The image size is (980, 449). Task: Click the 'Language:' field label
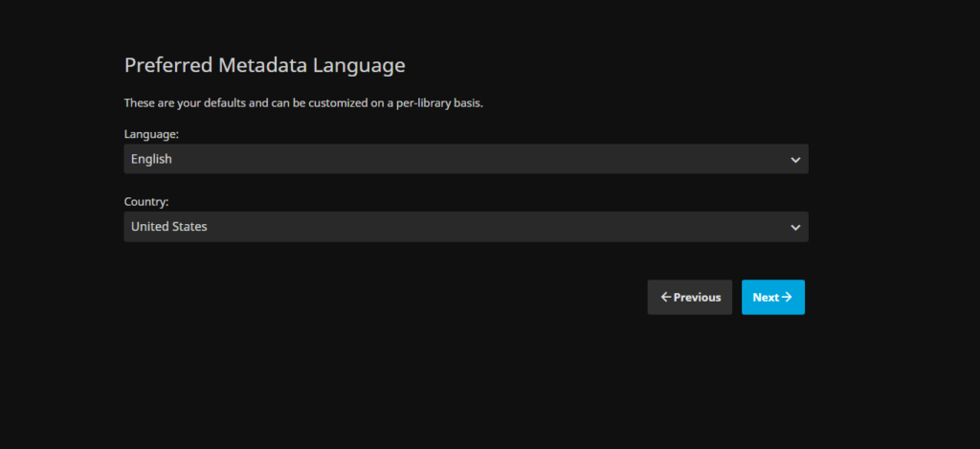click(x=151, y=134)
